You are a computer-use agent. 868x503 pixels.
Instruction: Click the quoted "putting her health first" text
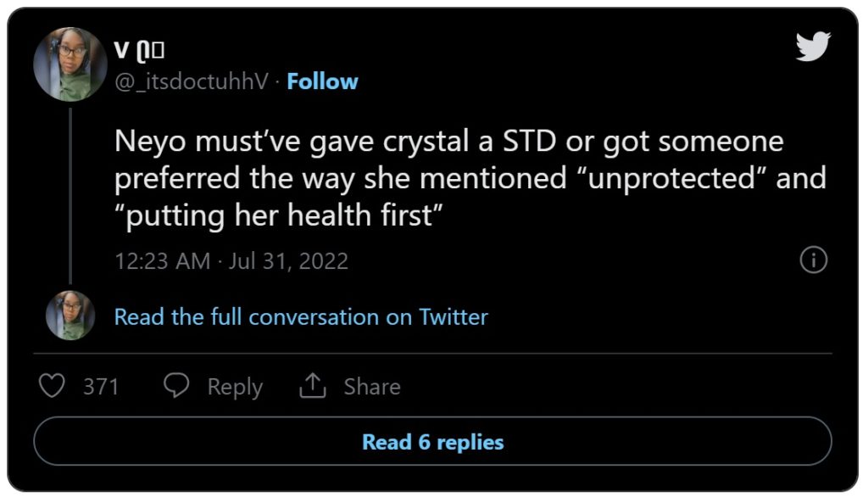pyautogui.click(x=279, y=215)
